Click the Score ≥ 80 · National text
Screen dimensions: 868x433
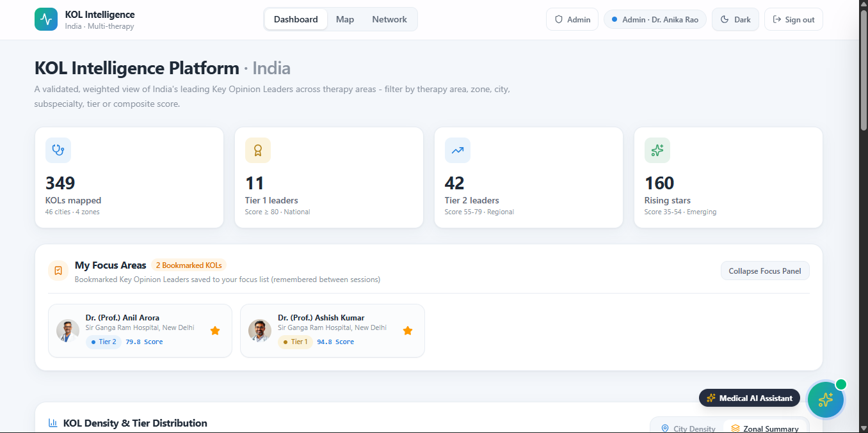(278, 212)
